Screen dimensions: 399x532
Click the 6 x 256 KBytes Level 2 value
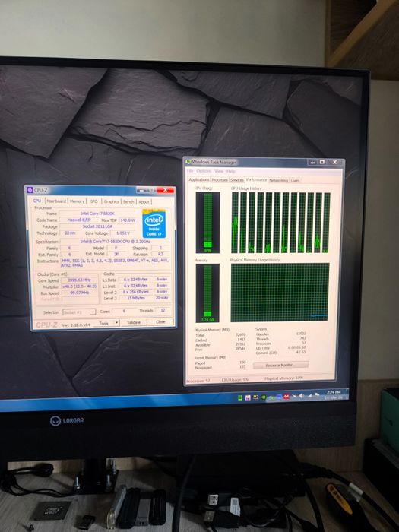pyautogui.click(x=136, y=292)
